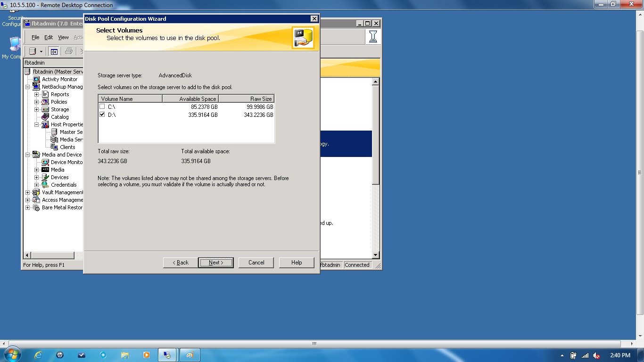Expand the Bare Metal Restore node
Viewport: 644px width, 362px height.
click(x=27, y=207)
